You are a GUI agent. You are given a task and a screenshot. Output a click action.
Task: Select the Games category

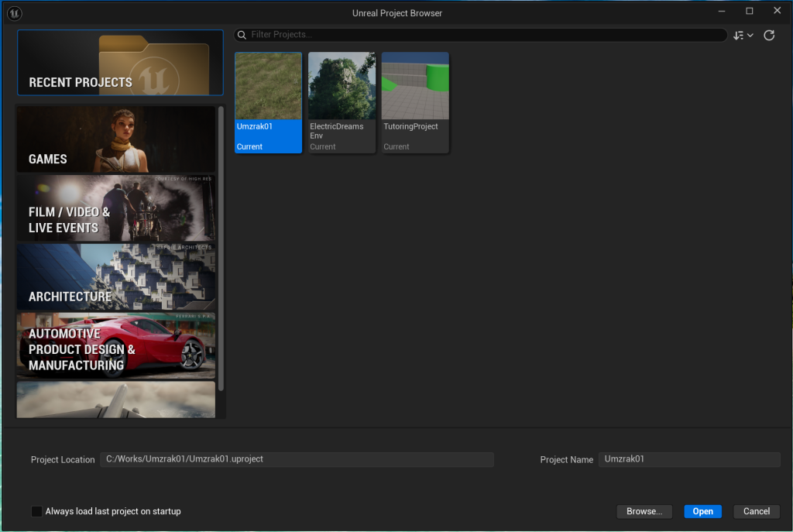pos(116,139)
